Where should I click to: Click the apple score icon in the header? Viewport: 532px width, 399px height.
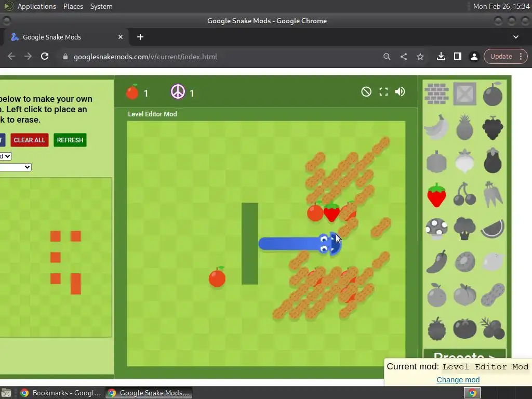[x=132, y=91]
